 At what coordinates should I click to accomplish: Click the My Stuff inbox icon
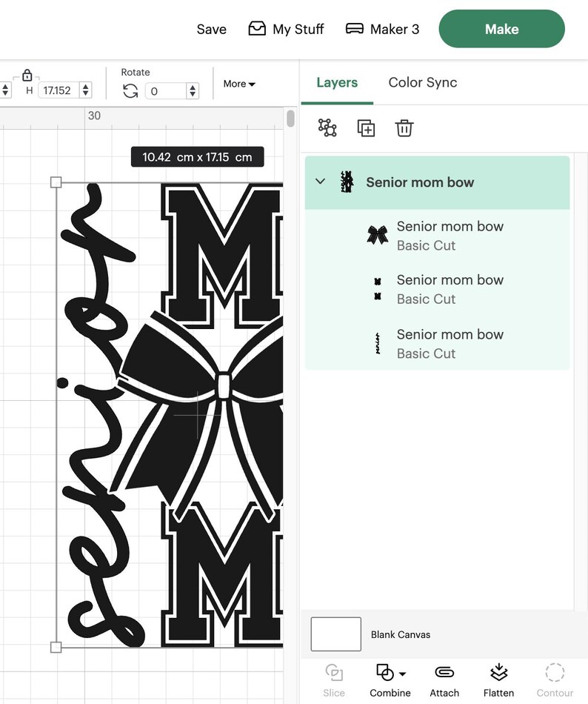257,28
